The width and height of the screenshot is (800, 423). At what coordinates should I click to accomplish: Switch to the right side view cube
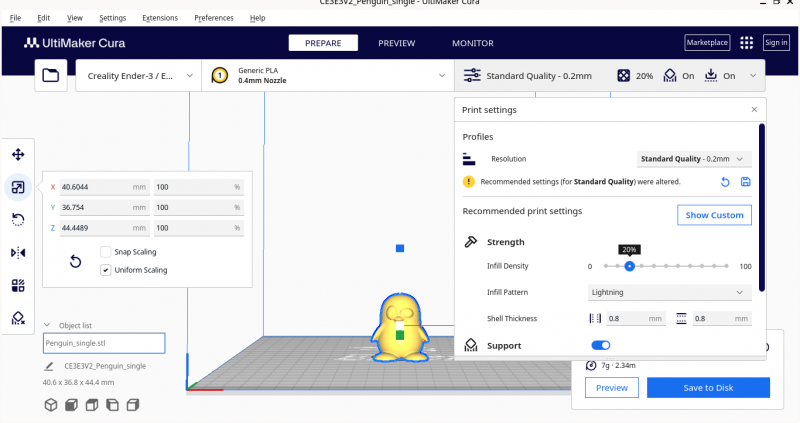click(x=133, y=405)
